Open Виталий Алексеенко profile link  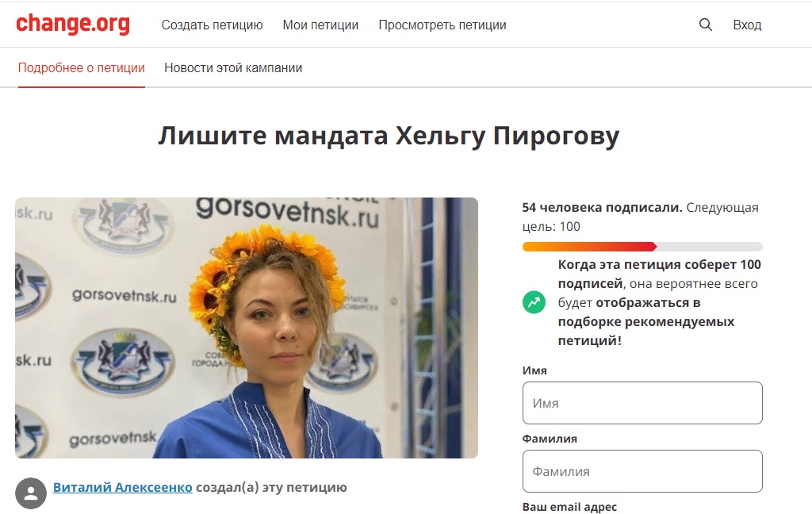[123, 487]
